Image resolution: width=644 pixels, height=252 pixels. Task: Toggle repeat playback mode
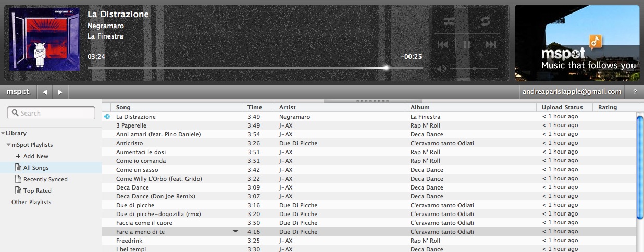tap(486, 21)
